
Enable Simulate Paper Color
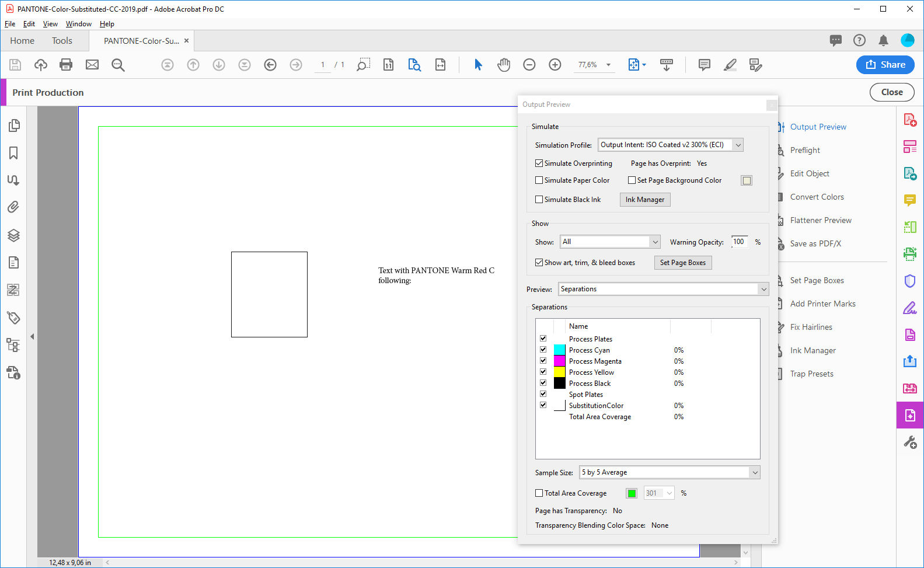[x=539, y=180]
